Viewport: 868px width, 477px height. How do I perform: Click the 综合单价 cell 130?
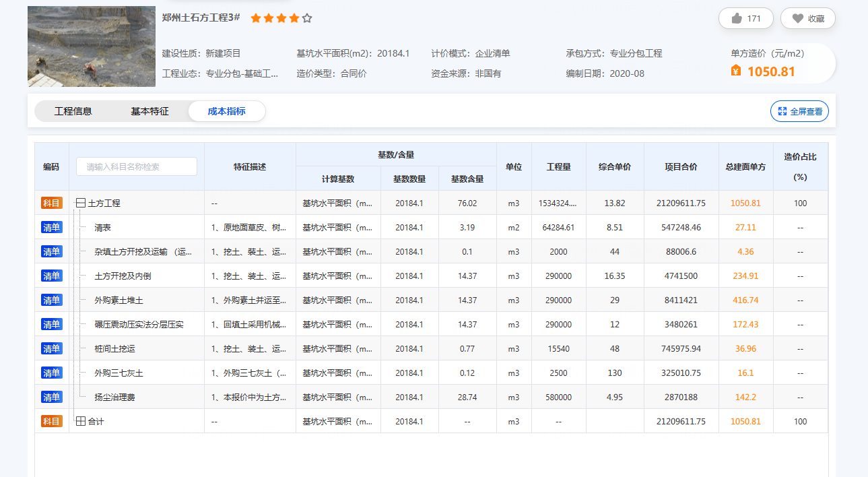pos(615,373)
